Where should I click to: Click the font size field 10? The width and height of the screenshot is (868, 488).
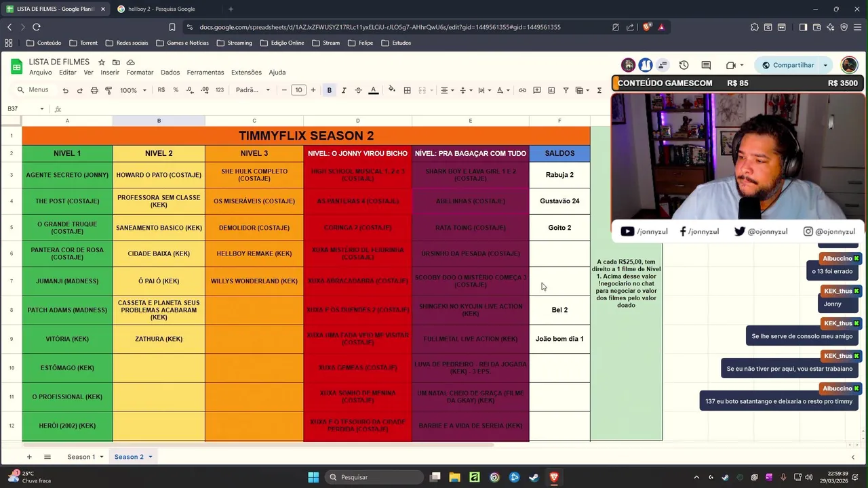298,90
